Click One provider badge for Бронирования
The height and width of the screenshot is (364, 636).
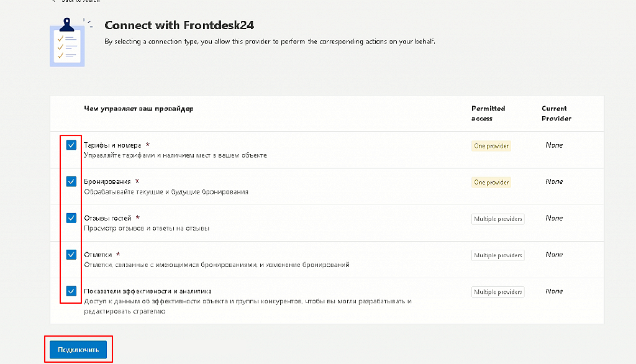coord(491,182)
